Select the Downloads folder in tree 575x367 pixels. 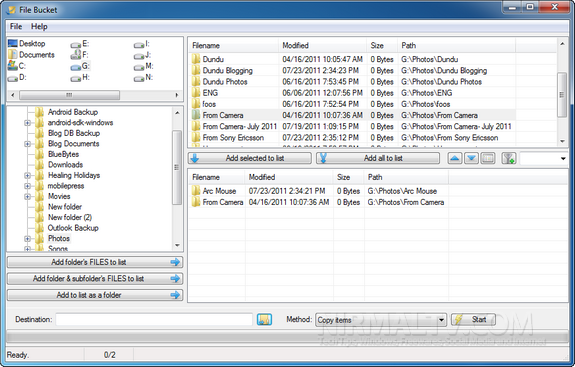click(65, 165)
